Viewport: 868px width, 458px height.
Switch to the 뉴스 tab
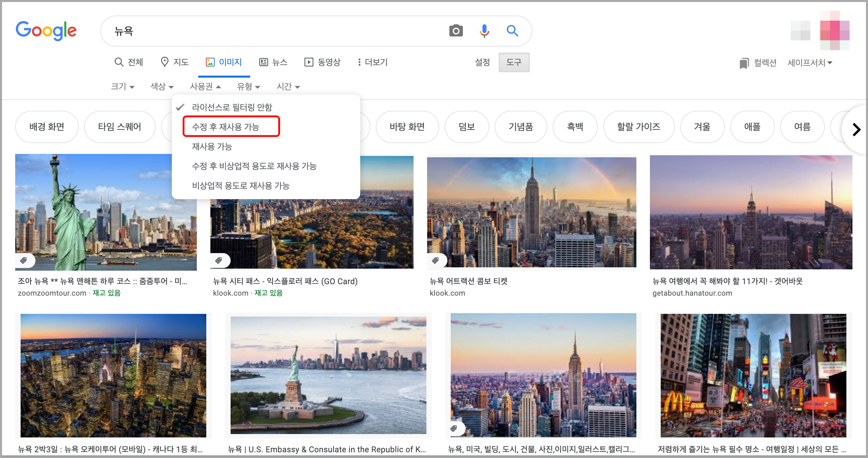coord(273,62)
